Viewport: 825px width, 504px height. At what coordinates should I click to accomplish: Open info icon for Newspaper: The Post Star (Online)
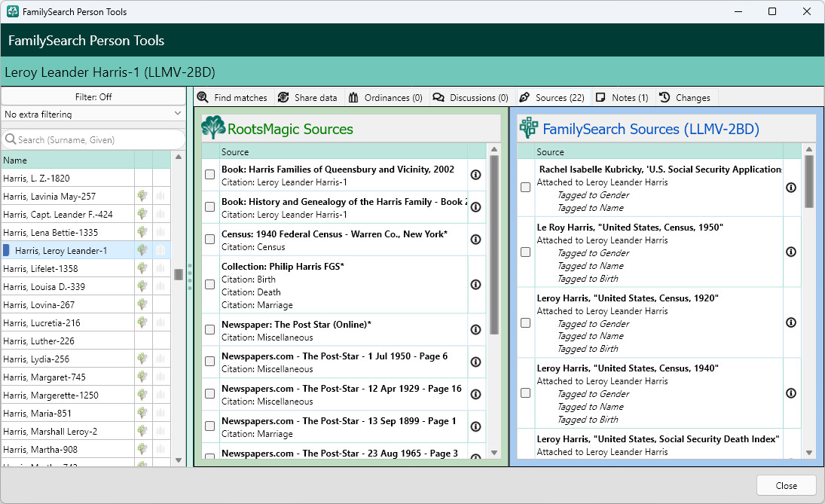(475, 330)
